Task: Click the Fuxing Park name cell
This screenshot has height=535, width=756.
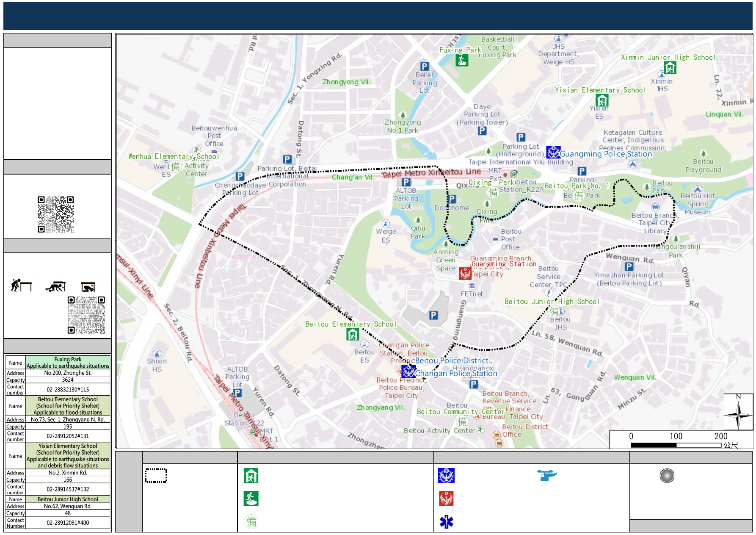Action: click(68, 363)
